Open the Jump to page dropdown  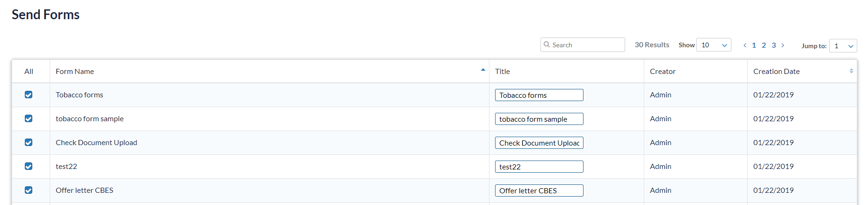tap(843, 46)
